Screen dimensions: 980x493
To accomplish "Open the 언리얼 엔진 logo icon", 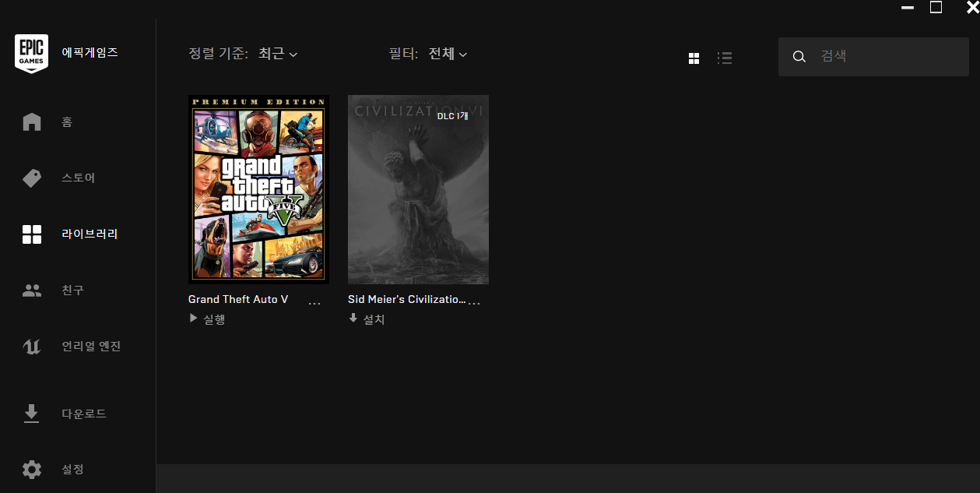I will click(x=32, y=347).
